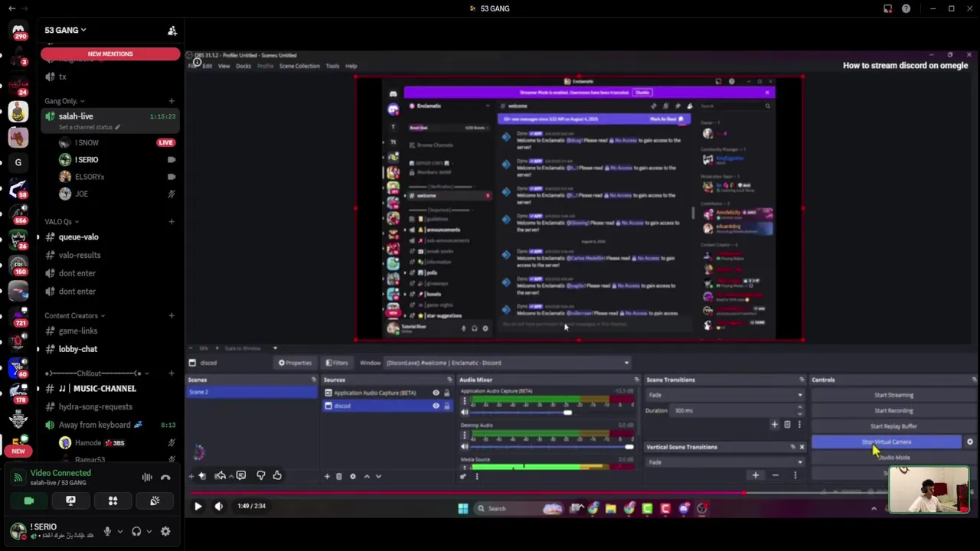Open the OBS View menu
Screen dimensions: 980x551
tap(224, 66)
